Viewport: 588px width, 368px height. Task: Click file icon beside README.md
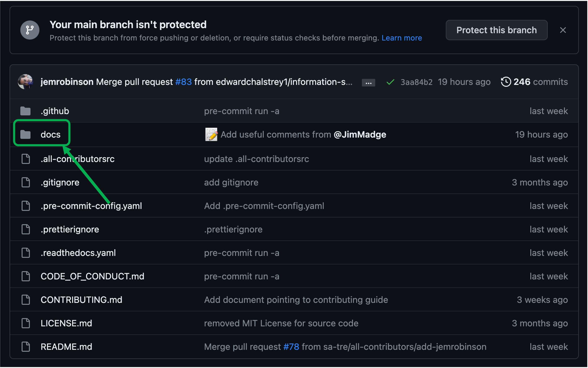coord(26,347)
